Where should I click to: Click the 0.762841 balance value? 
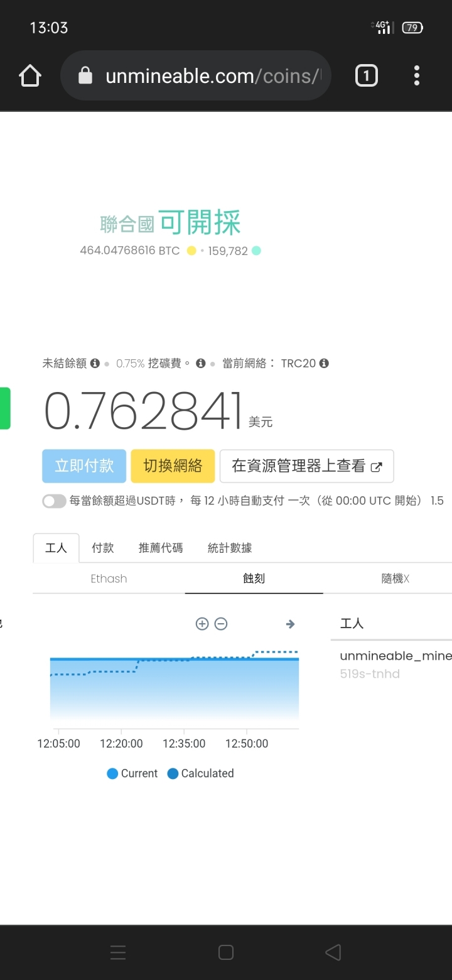tap(143, 410)
